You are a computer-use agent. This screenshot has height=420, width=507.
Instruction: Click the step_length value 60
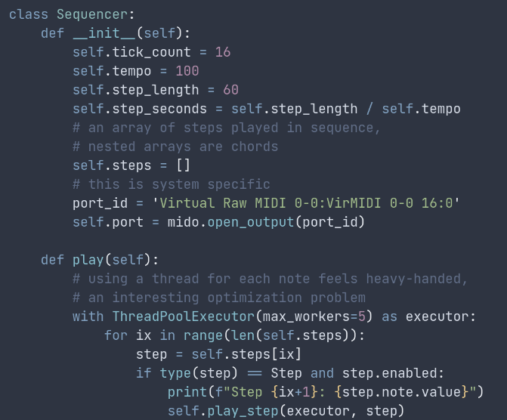pyautogui.click(x=230, y=90)
